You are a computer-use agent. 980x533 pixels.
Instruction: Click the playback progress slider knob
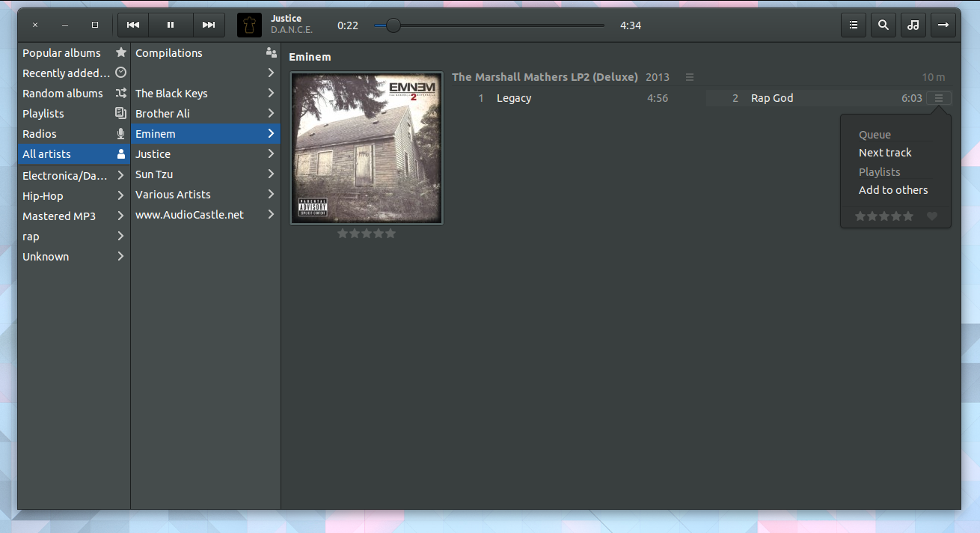[x=393, y=25]
